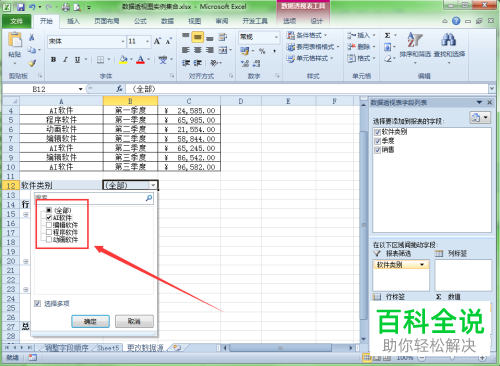Open the Name Box dropdown arrow

80,89
